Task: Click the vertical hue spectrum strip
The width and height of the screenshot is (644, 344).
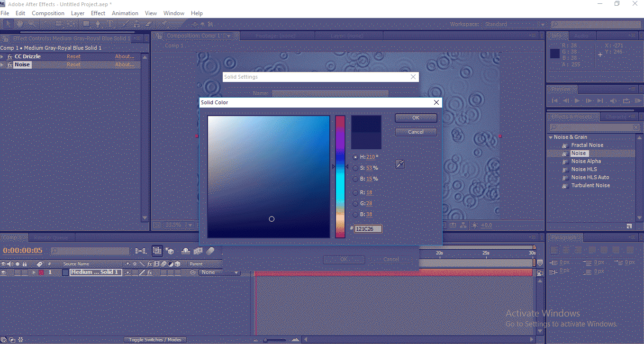Action: pos(340,177)
